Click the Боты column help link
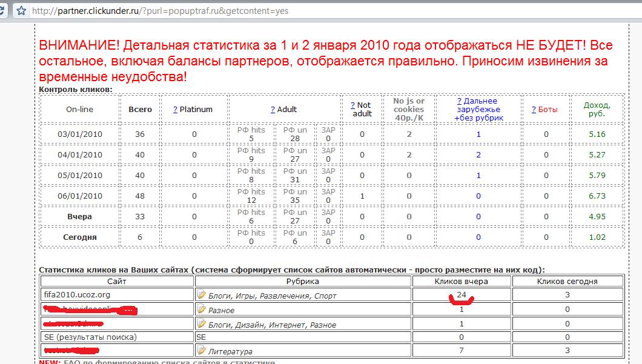This screenshot has width=642, height=364. (x=534, y=110)
